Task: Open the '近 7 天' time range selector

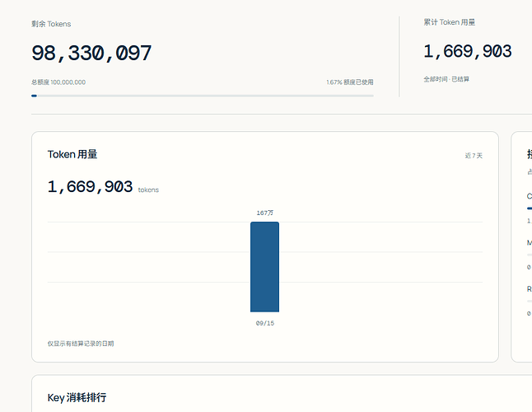Action: 474,156
